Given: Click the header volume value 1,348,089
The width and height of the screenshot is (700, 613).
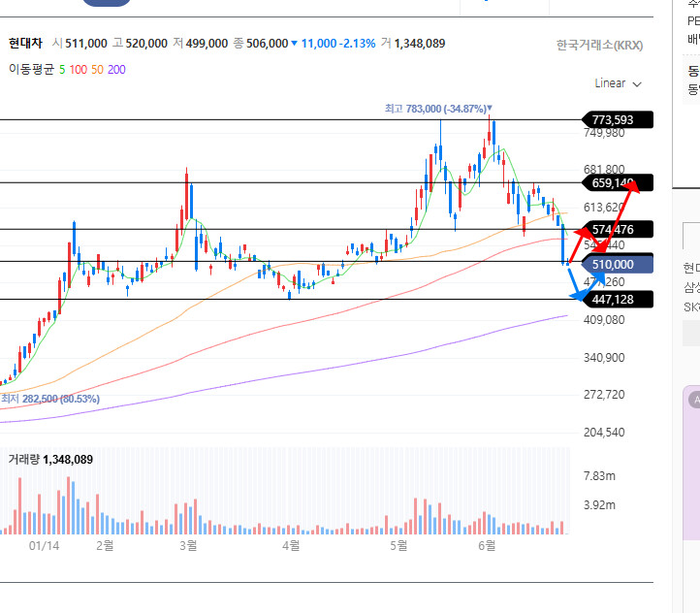Looking at the screenshot, I should tap(420, 44).
